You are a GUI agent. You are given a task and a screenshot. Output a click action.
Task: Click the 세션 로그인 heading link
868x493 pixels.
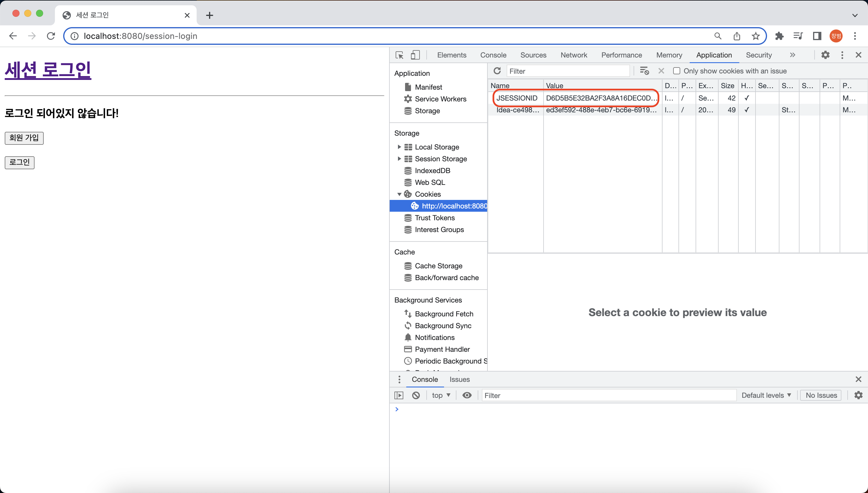48,70
